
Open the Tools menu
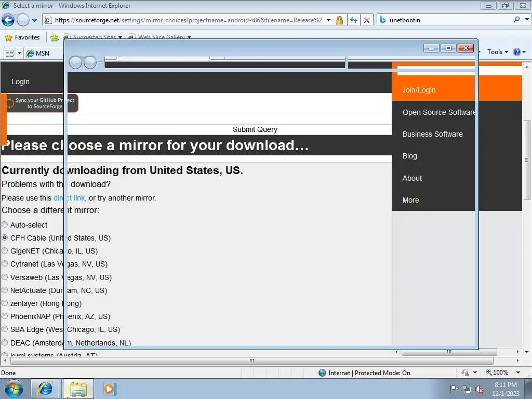coord(497,52)
